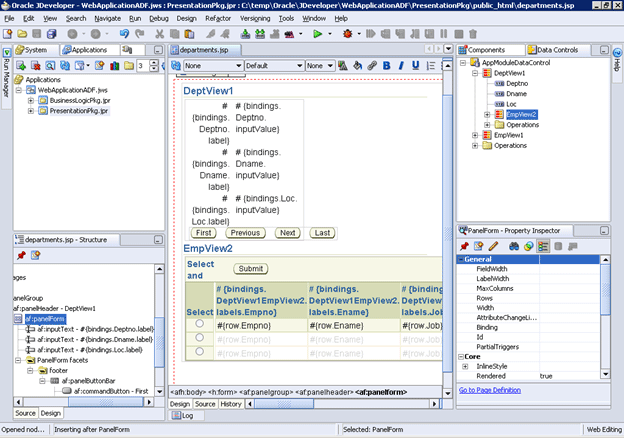Expand the BusinessLogicPkg.jpr project node
The image size is (624, 438).
click(x=31, y=101)
